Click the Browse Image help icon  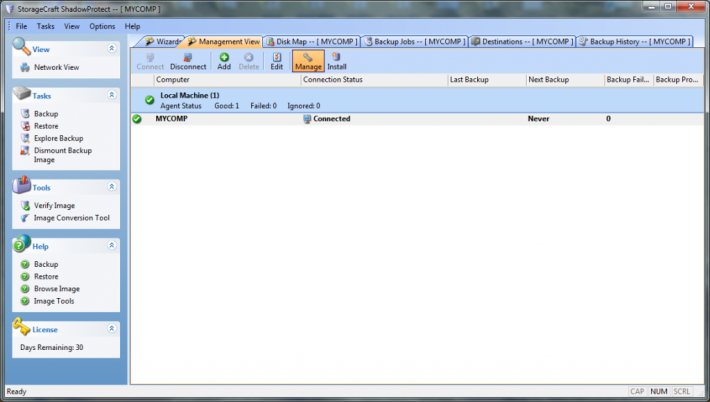click(25, 288)
